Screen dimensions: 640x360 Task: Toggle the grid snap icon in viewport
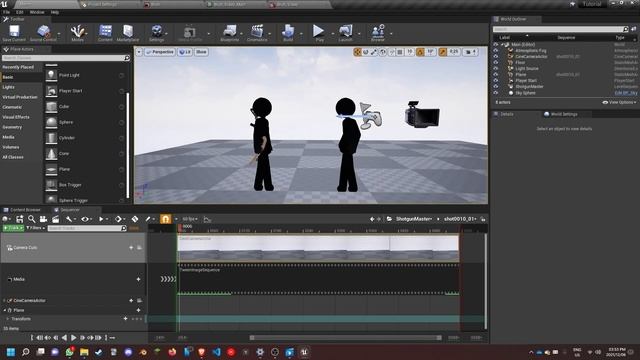coord(400,52)
